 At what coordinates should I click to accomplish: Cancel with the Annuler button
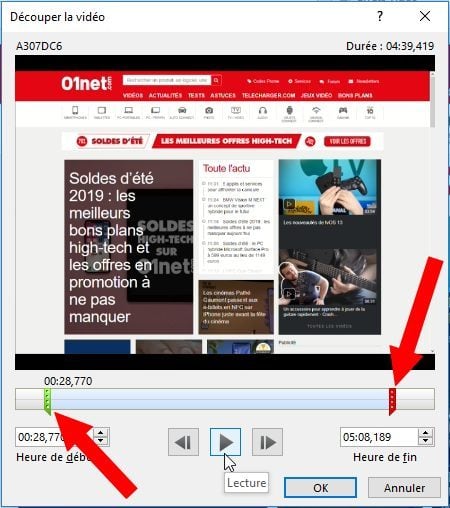pyautogui.click(x=404, y=488)
